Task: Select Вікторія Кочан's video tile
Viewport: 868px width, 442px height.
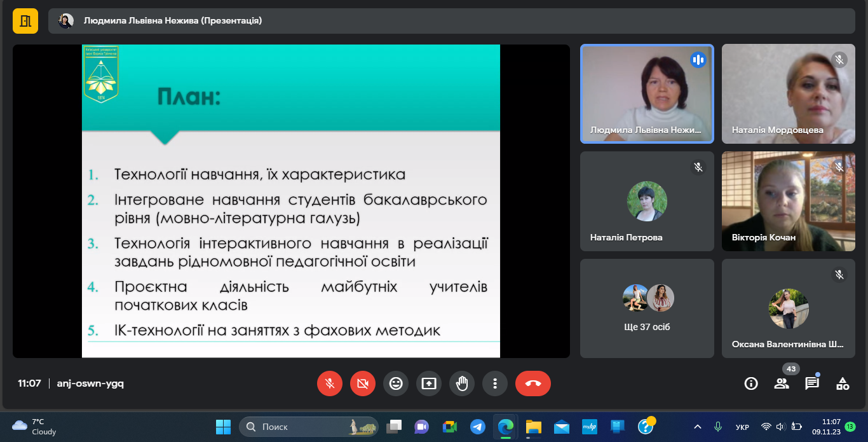Action: 788,201
